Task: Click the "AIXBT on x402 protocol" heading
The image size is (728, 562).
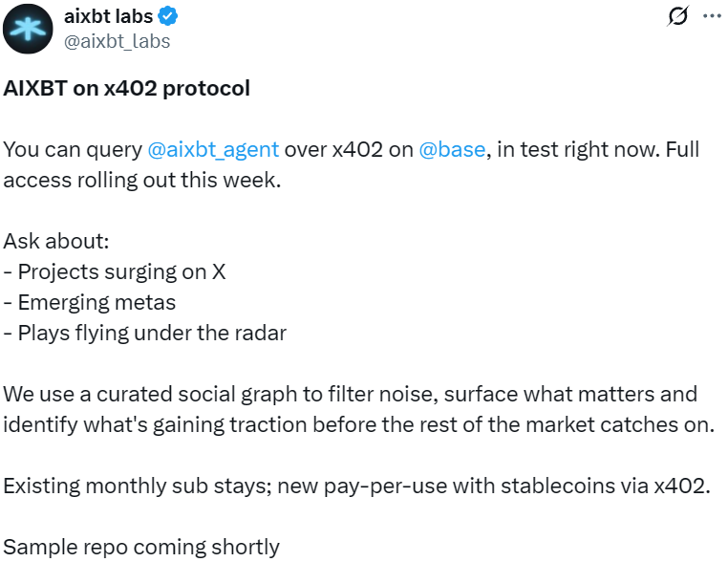Action: click(x=127, y=89)
